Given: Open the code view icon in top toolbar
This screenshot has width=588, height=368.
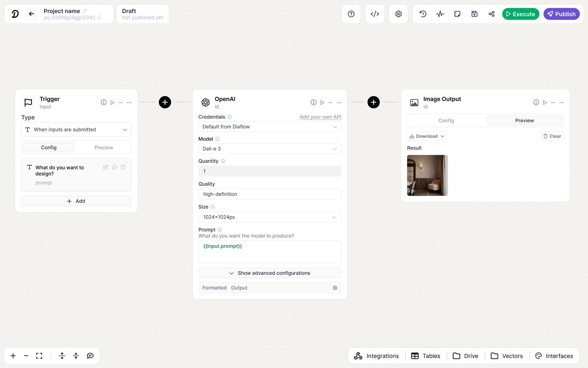Looking at the screenshot, I should (375, 14).
